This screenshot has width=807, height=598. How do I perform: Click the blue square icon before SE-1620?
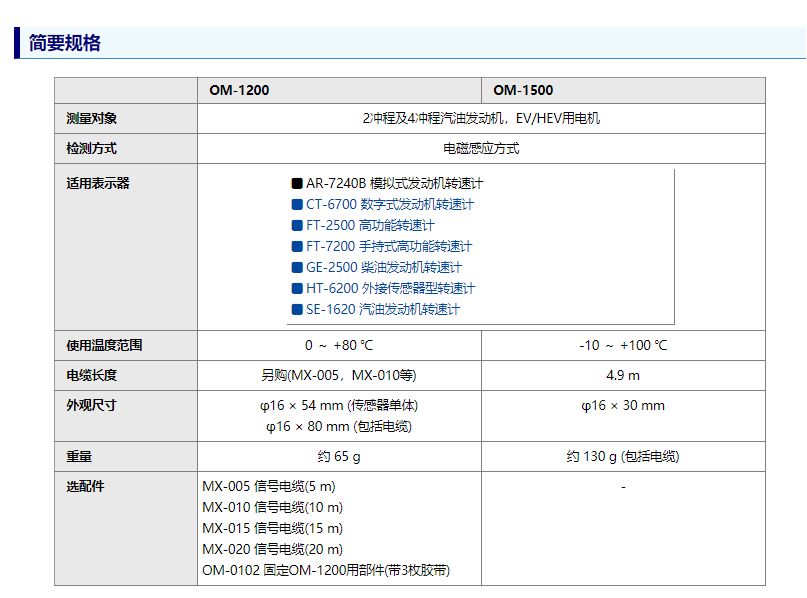297,310
